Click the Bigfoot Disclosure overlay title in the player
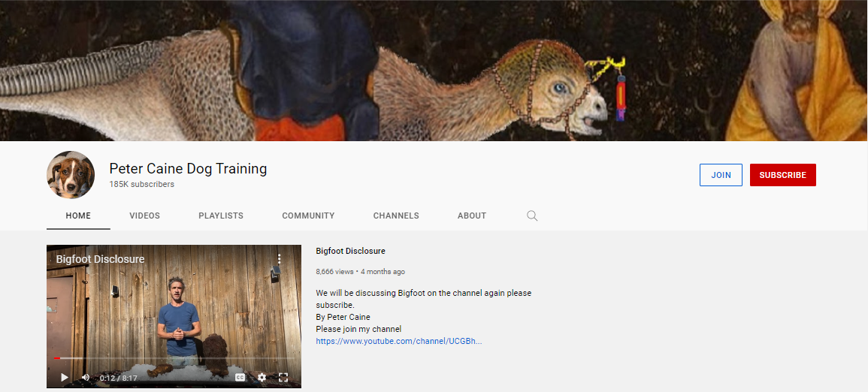Viewport: 868px width, 392px height. click(x=100, y=259)
